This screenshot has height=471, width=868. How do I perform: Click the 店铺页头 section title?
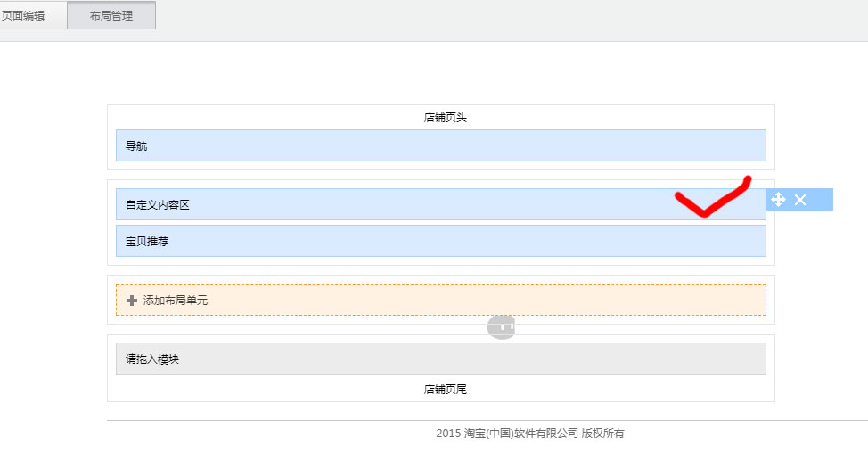click(x=445, y=117)
